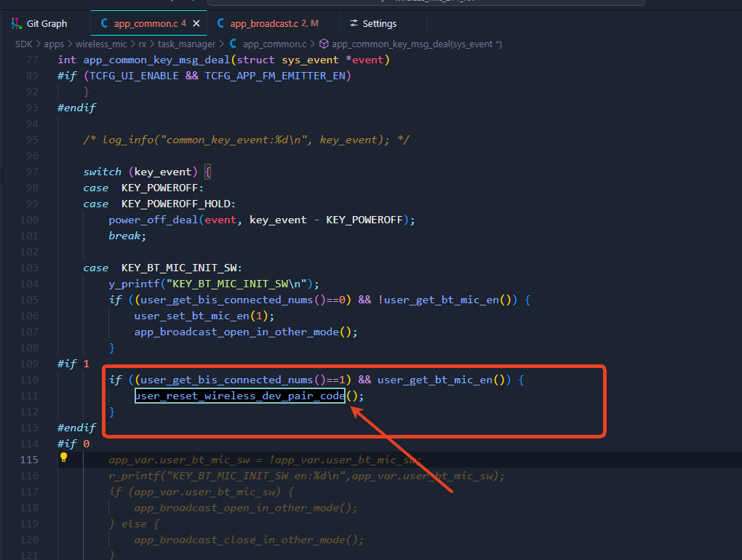This screenshot has height=560, width=742.
Task: Click the switch keyword on line 97
Action: click(103, 172)
